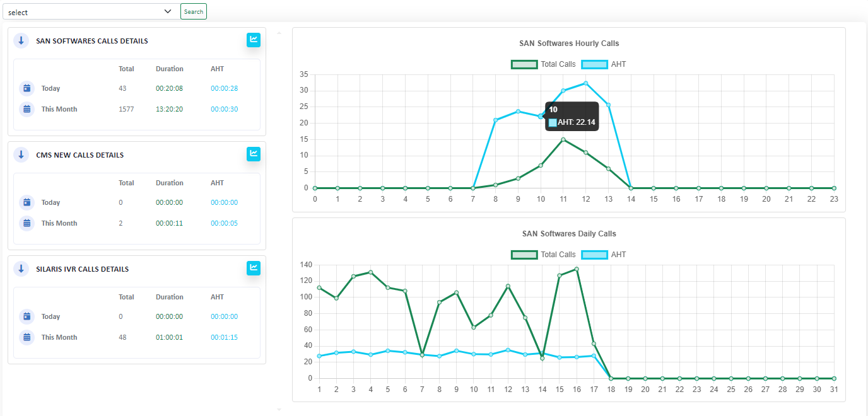Toggle the Total Calls legend on Daily Calls chart

coord(542,254)
